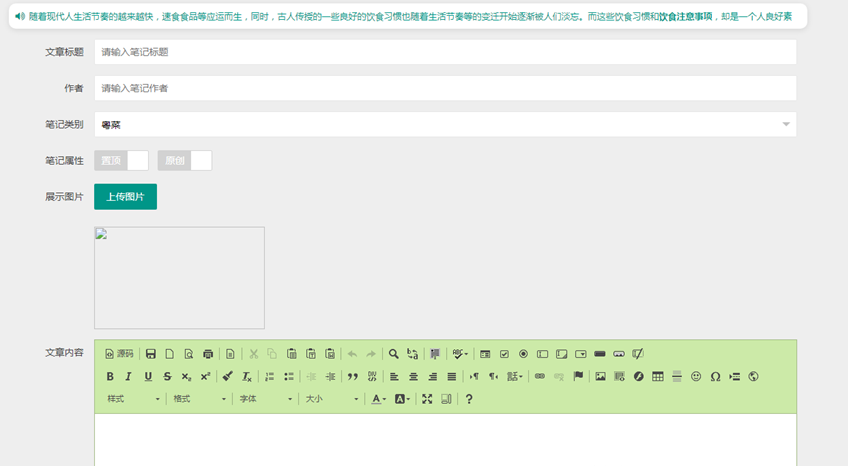Toggle the 置顶 pin switch
The image size is (848, 466).
tap(121, 161)
